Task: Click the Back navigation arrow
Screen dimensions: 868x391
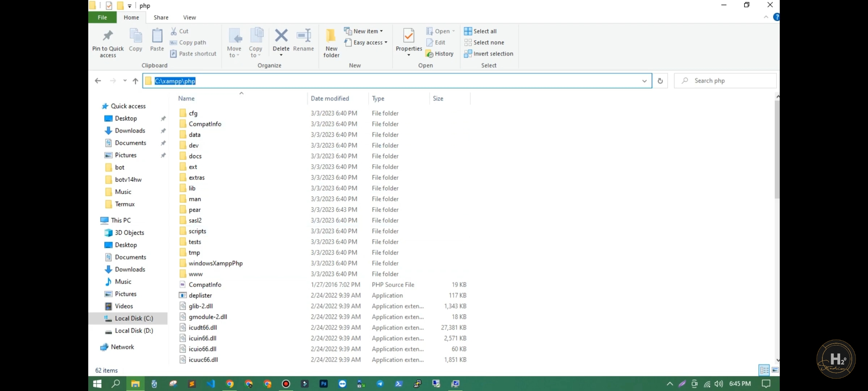Action: coord(98,81)
